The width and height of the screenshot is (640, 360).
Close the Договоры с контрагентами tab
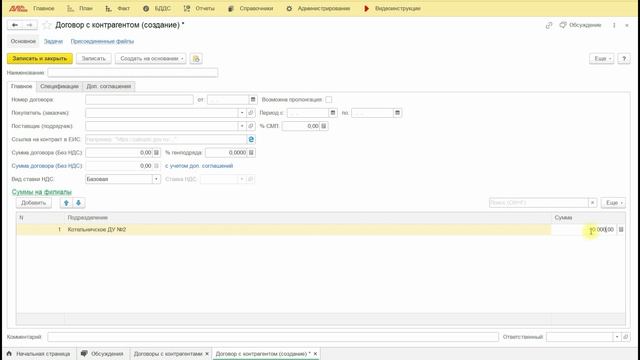point(207,354)
